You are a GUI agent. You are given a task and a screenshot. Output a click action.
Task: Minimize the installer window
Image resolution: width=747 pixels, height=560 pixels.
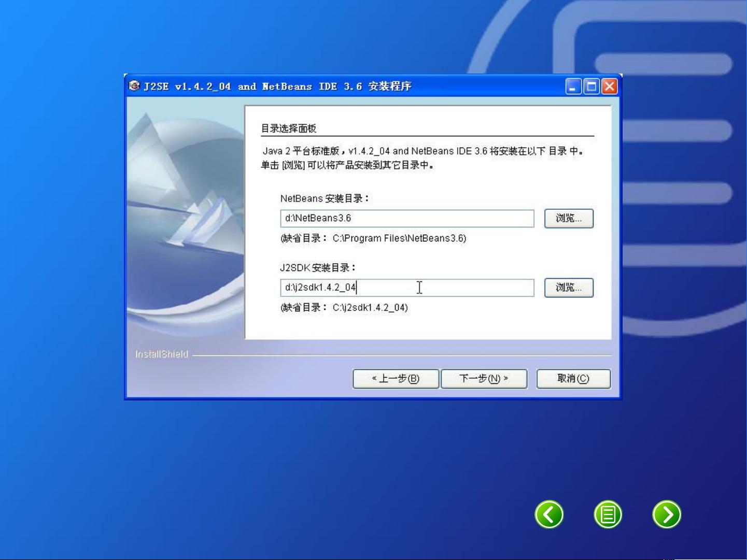point(573,87)
